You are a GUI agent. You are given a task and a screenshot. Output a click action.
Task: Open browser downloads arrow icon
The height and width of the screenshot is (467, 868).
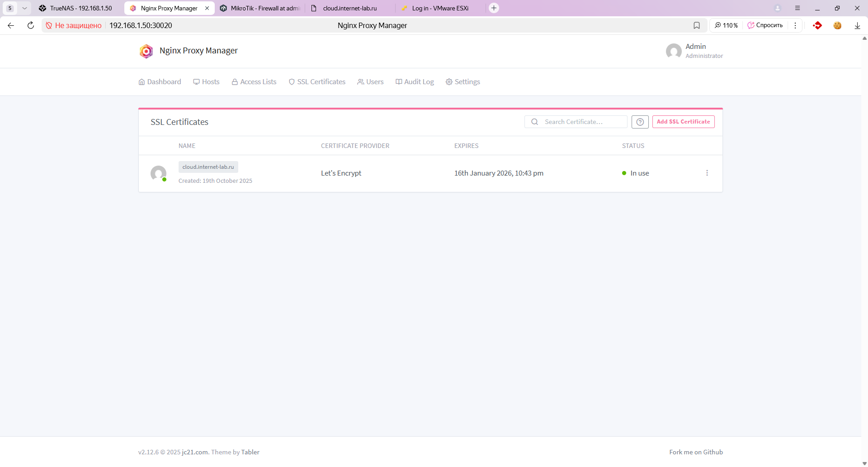point(857,25)
